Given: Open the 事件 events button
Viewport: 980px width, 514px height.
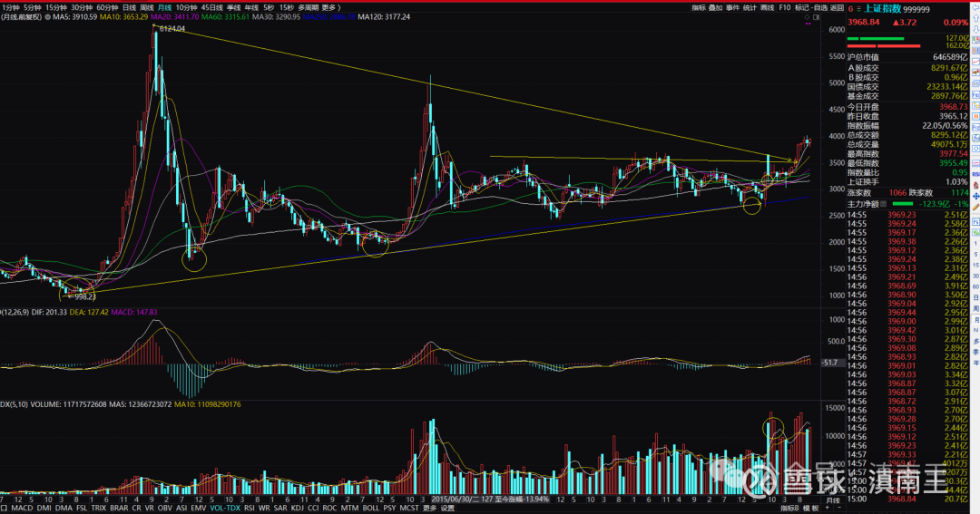Looking at the screenshot, I should [x=732, y=7].
